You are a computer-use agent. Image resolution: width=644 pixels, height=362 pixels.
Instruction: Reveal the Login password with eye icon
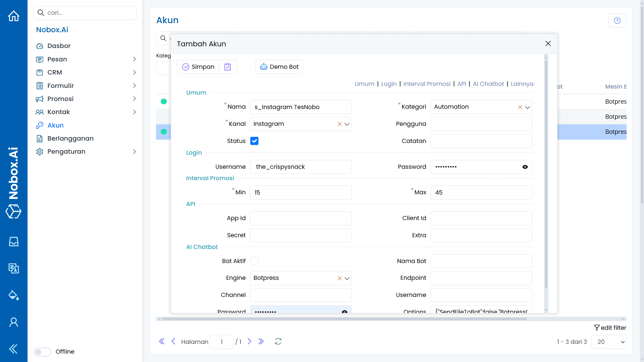pyautogui.click(x=525, y=167)
